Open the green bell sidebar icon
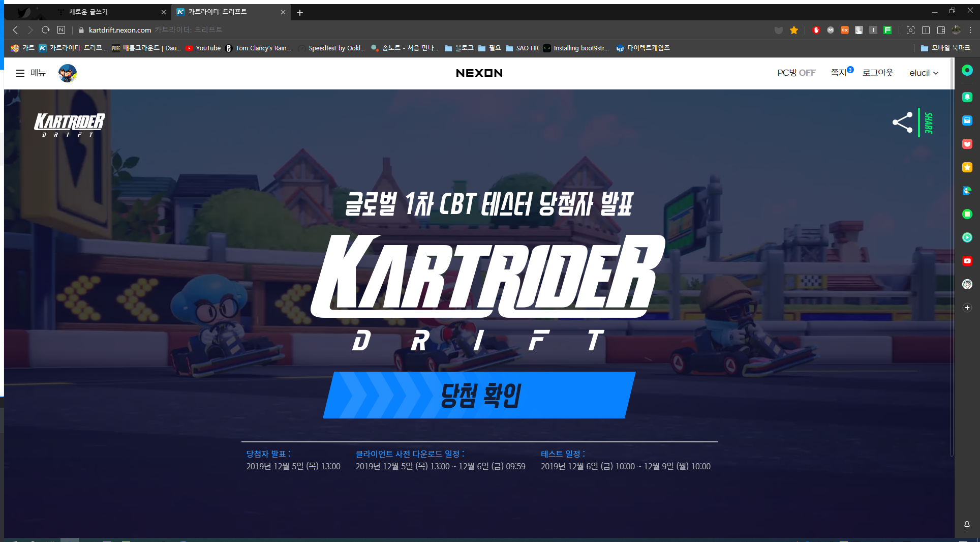Viewport: 980px width, 542px height. click(967, 97)
